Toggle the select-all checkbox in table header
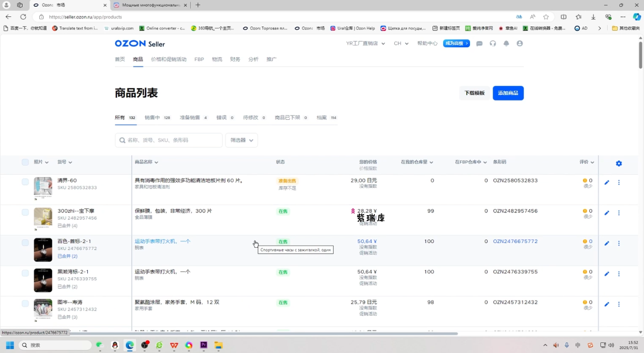 coord(25,162)
